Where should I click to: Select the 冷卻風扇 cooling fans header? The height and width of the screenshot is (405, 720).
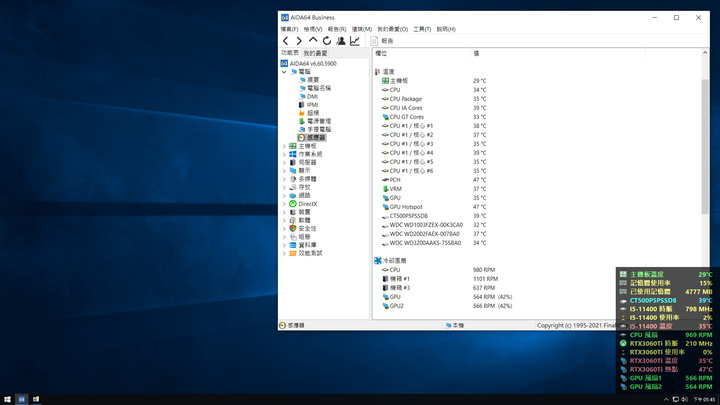click(390, 260)
